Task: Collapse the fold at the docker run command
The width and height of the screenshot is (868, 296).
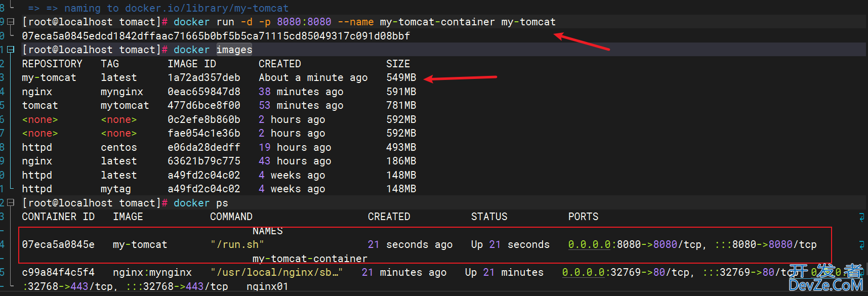Action: [x=11, y=22]
